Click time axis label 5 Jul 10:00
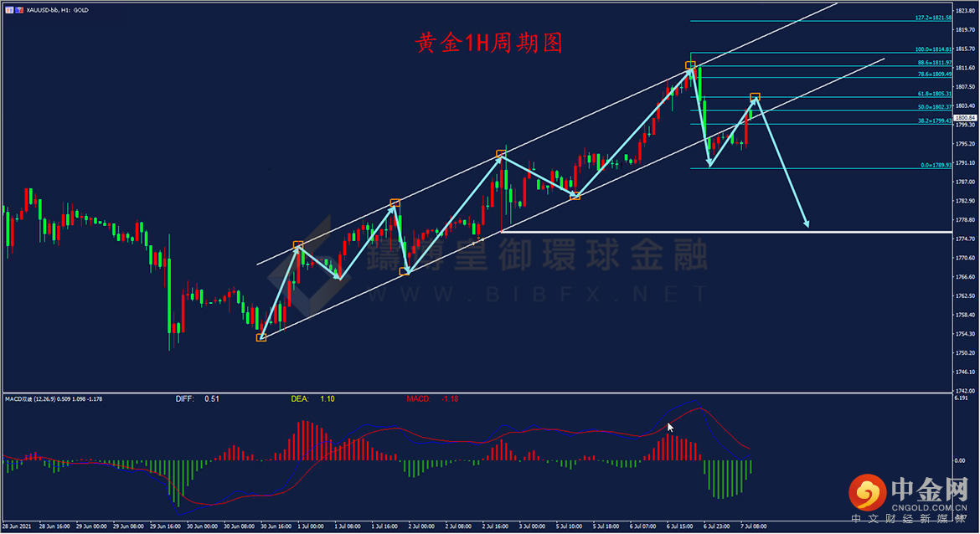This screenshot has width=980, height=534. click(x=569, y=526)
